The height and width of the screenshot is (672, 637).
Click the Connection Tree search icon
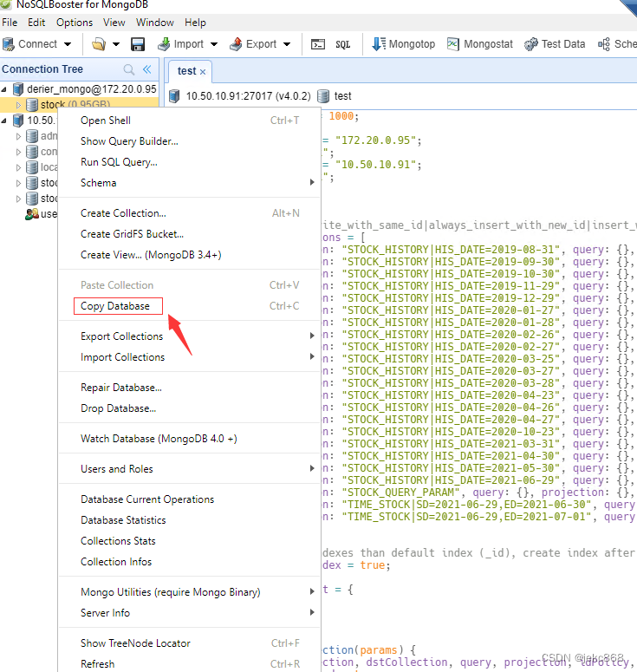[x=128, y=69]
